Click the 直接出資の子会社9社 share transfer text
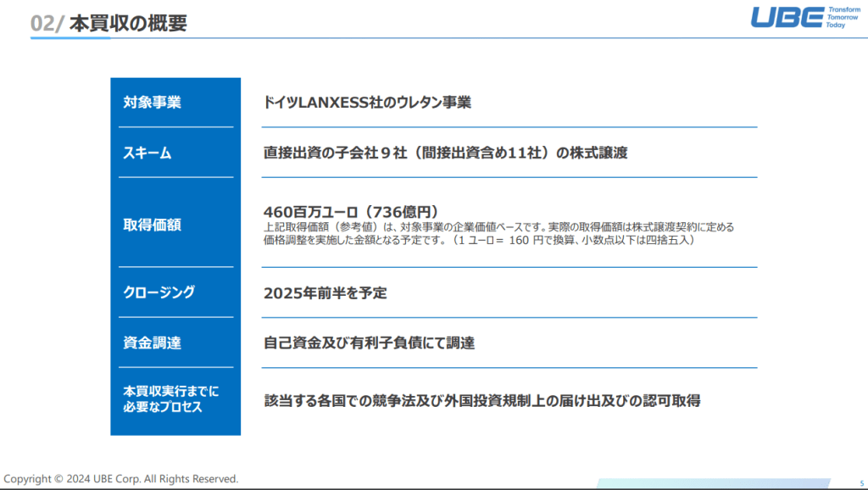Viewport: 868px width, 490px height. point(445,153)
